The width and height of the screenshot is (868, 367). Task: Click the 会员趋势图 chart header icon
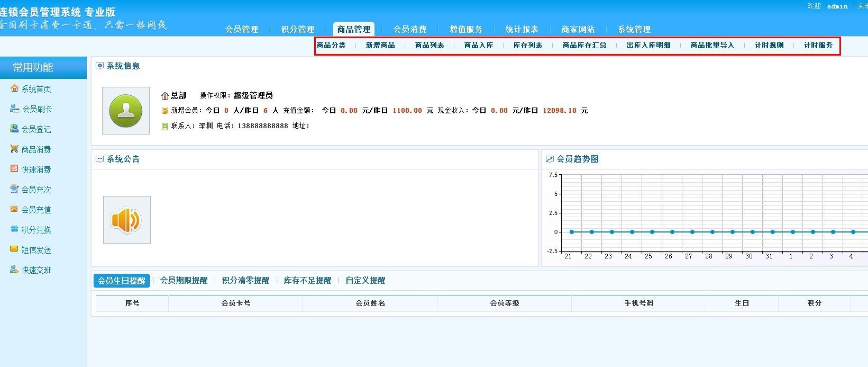tap(550, 159)
